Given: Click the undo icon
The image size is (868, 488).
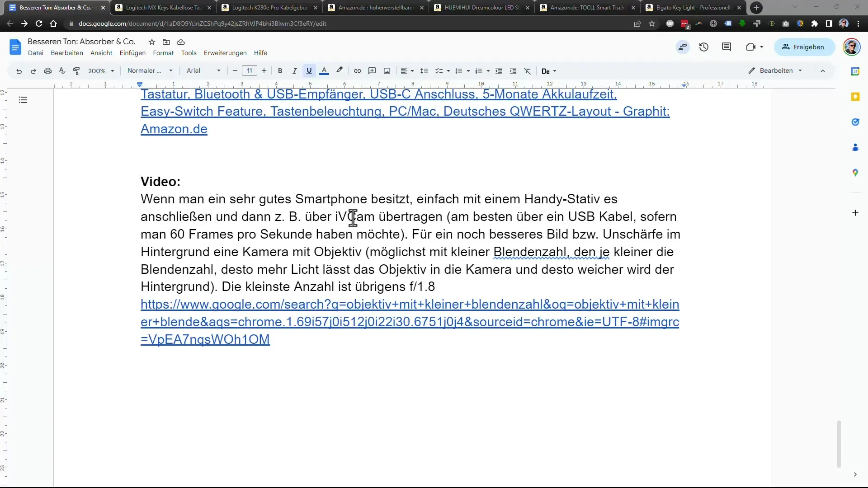Looking at the screenshot, I should pyautogui.click(x=19, y=70).
